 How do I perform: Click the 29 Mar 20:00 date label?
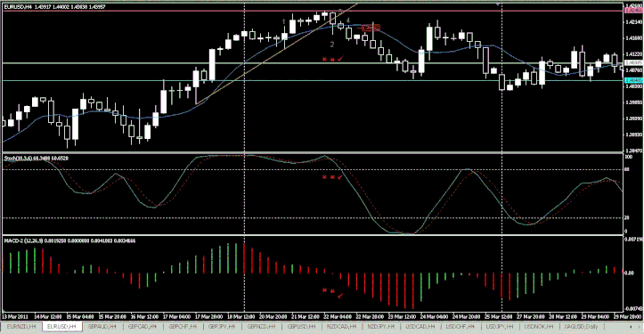click(627, 317)
